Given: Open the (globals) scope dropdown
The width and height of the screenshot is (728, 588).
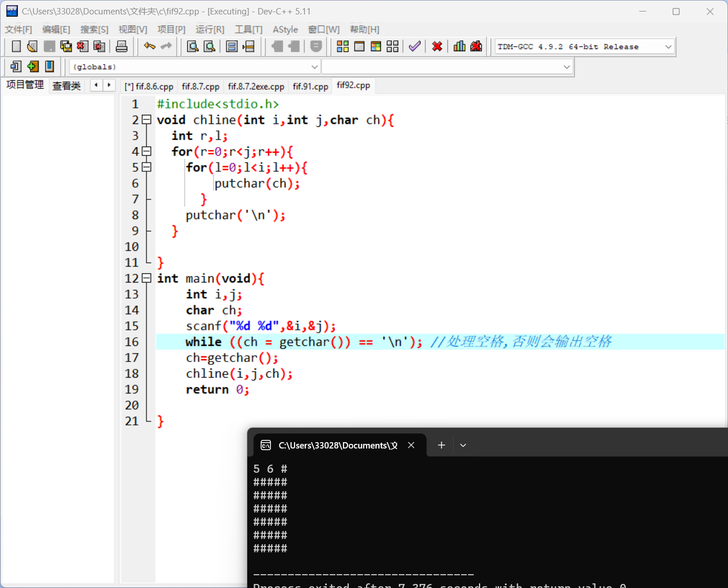Looking at the screenshot, I should (194, 67).
